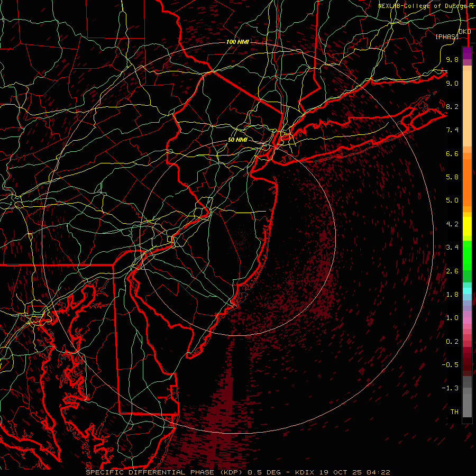Click the 4.2 value on the color scale
Screen dimensions: 476x476
coord(452,224)
